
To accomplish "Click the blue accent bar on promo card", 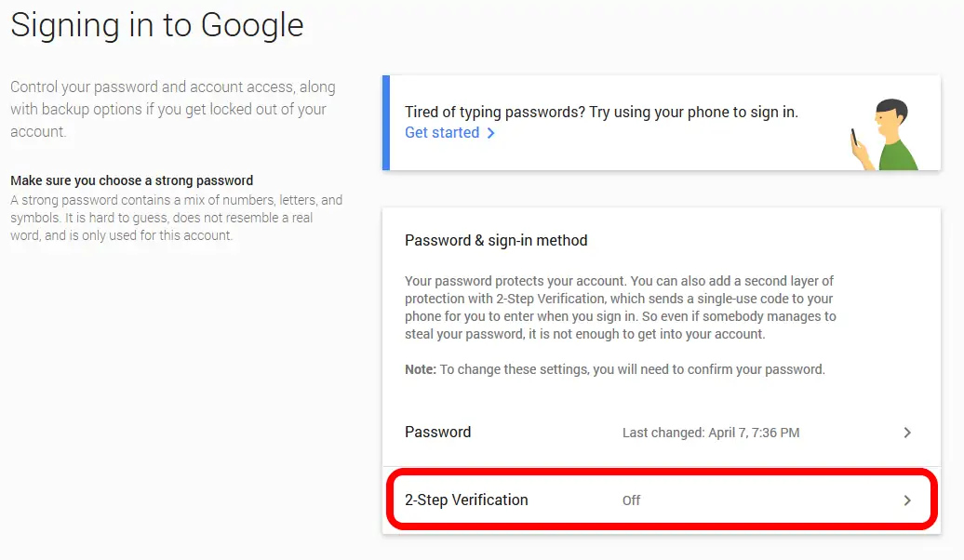I will pos(386,123).
